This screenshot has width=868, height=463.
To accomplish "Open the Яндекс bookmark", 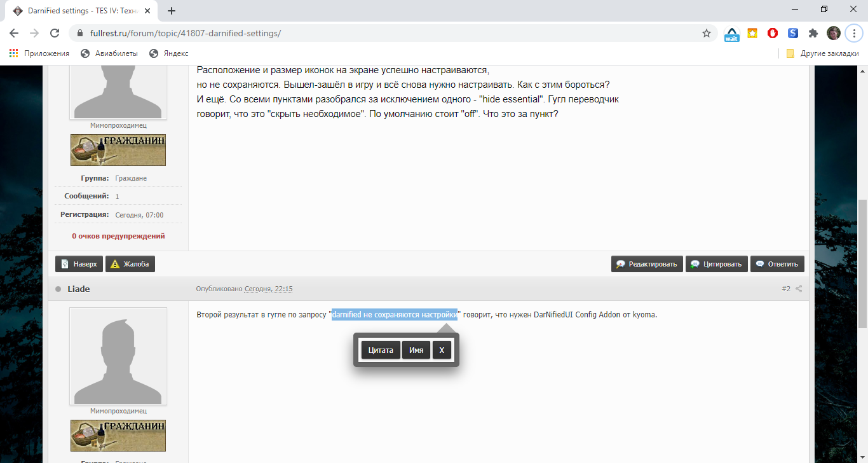I will (x=169, y=53).
